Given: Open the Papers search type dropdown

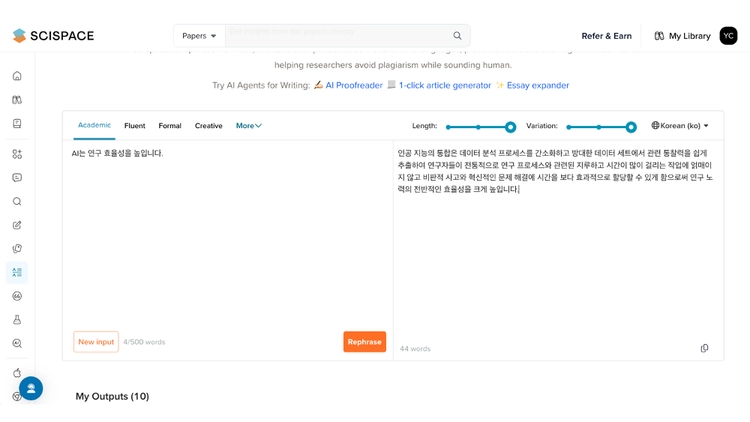Looking at the screenshot, I should pos(199,36).
